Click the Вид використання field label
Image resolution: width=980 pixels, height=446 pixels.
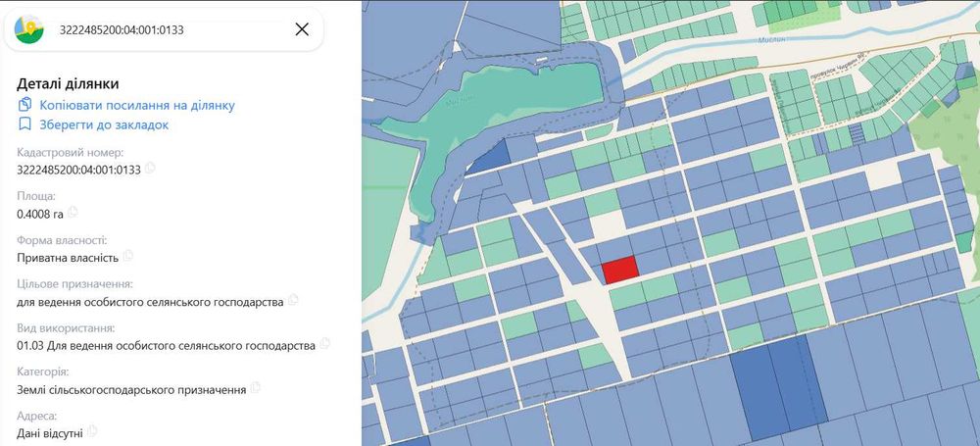point(66,327)
